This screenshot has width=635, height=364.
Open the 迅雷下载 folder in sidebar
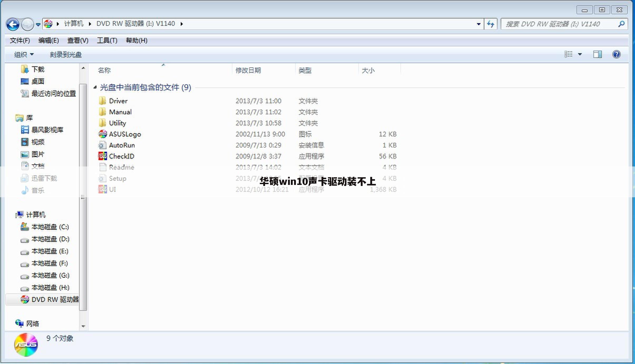click(44, 178)
